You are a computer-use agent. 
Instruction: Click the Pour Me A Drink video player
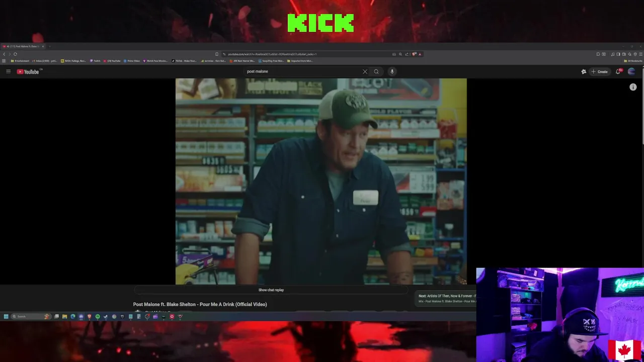click(321, 182)
